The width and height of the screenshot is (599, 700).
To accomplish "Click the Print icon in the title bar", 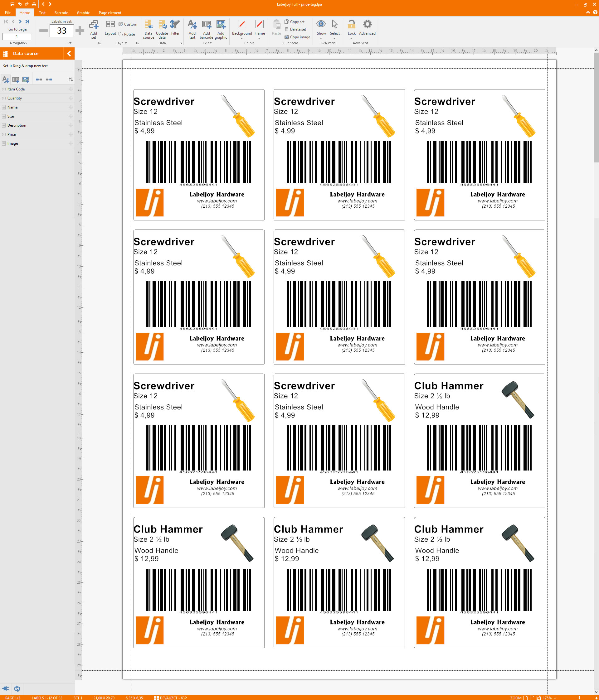I will coord(34,4).
